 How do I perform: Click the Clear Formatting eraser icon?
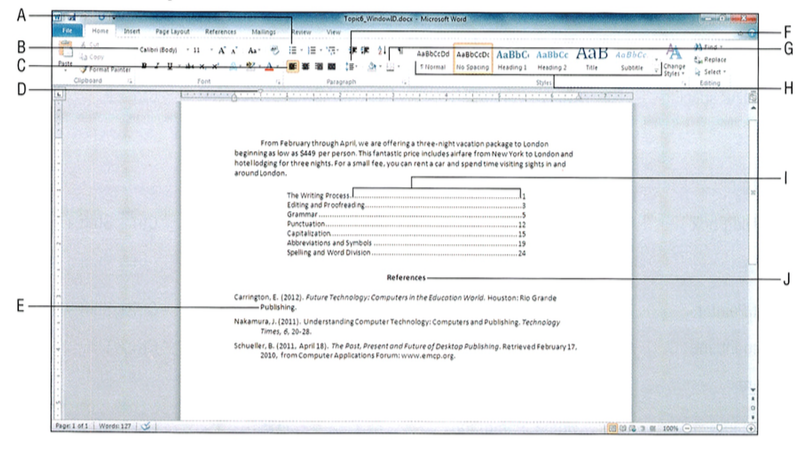click(x=275, y=50)
